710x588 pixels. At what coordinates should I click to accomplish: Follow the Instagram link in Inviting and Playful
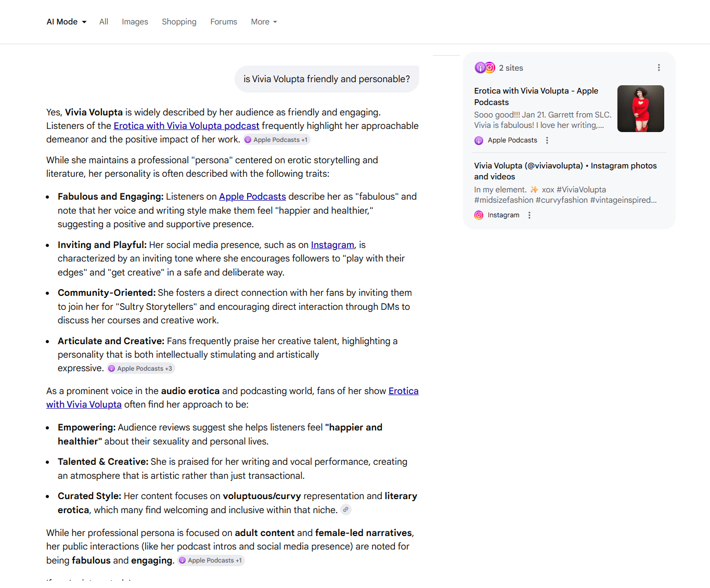click(x=332, y=245)
